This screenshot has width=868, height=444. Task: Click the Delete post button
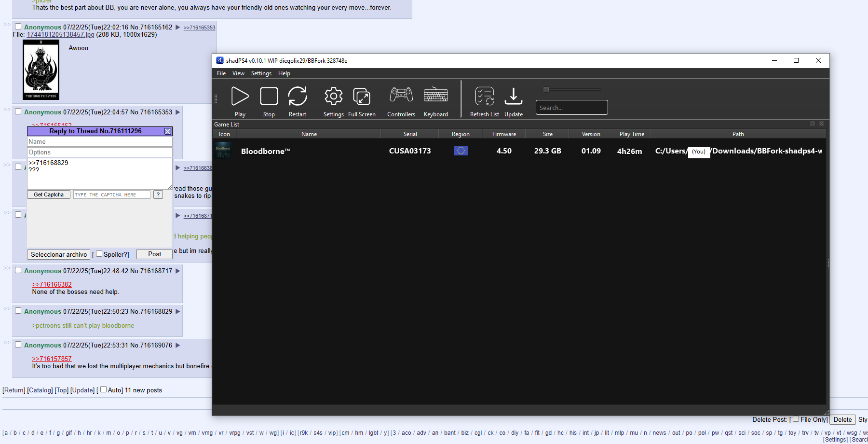[x=842, y=419]
